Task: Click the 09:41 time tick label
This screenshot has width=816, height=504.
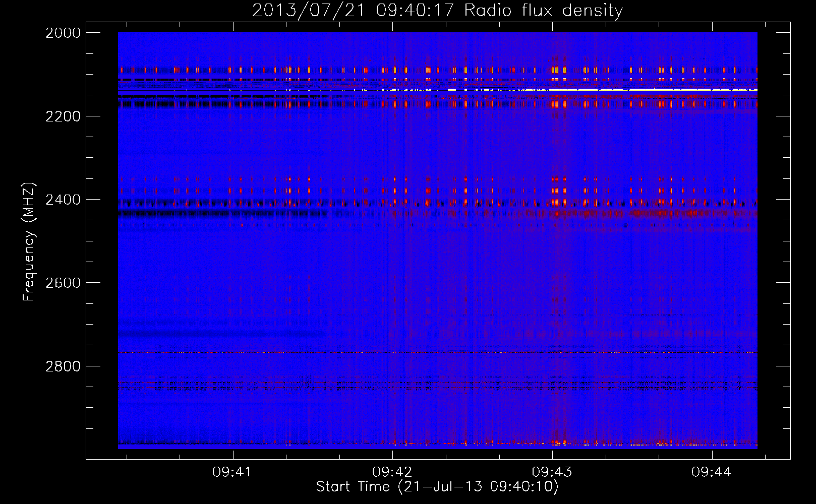Action: pyautogui.click(x=232, y=472)
